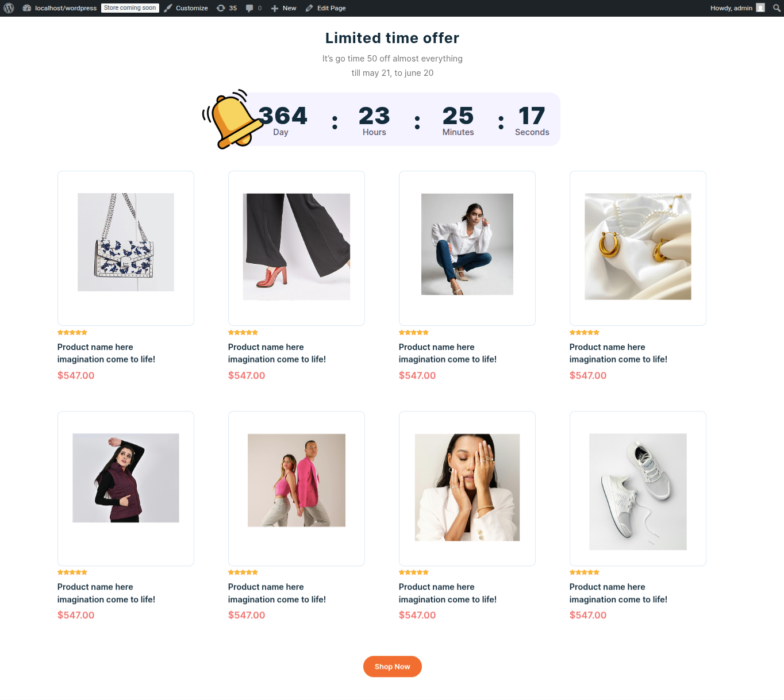Click the admin user avatar icon

coord(760,8)
